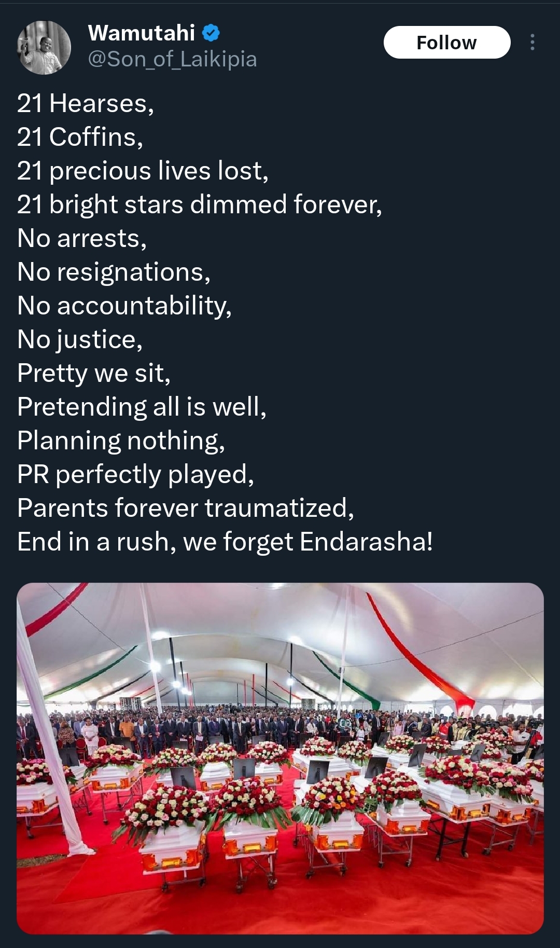This screenshot has height=948, width=560.
Task: Click the 'we forget Endarasha!' closing line
Action: 308,541
